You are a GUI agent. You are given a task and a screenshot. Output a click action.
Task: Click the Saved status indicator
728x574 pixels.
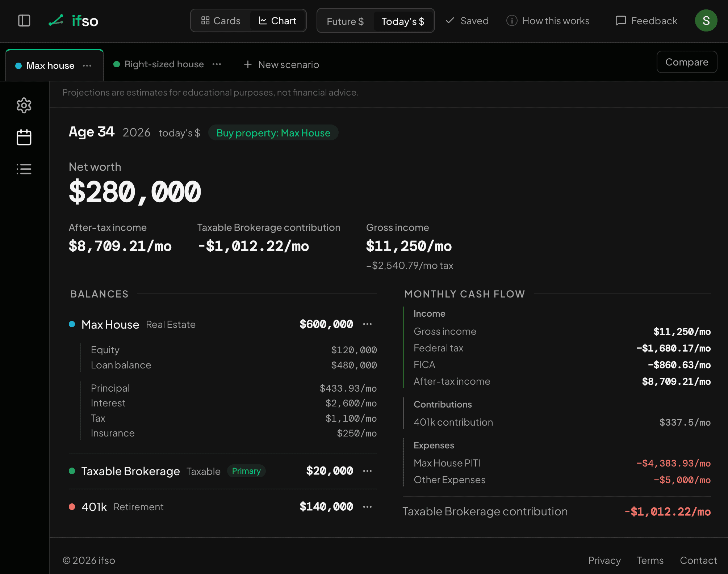point(467,21)
